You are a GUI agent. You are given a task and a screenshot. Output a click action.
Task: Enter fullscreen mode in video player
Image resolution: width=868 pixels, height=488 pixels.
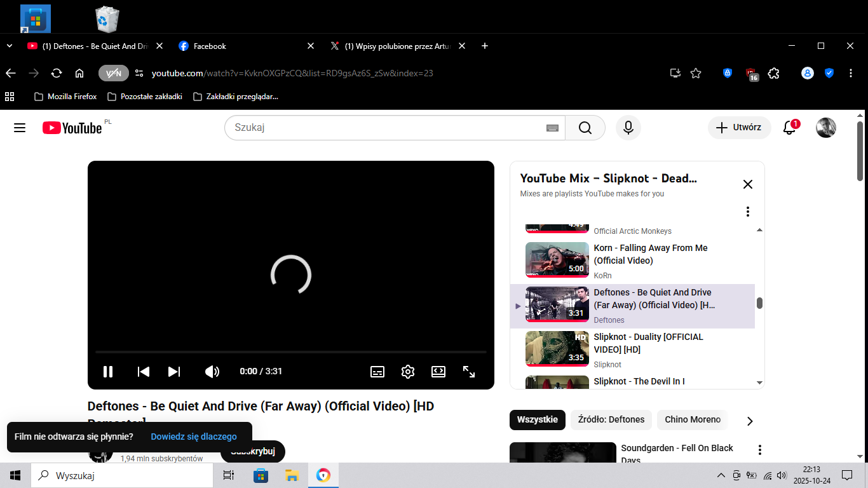pyautogui.click(x=469, y=372)
